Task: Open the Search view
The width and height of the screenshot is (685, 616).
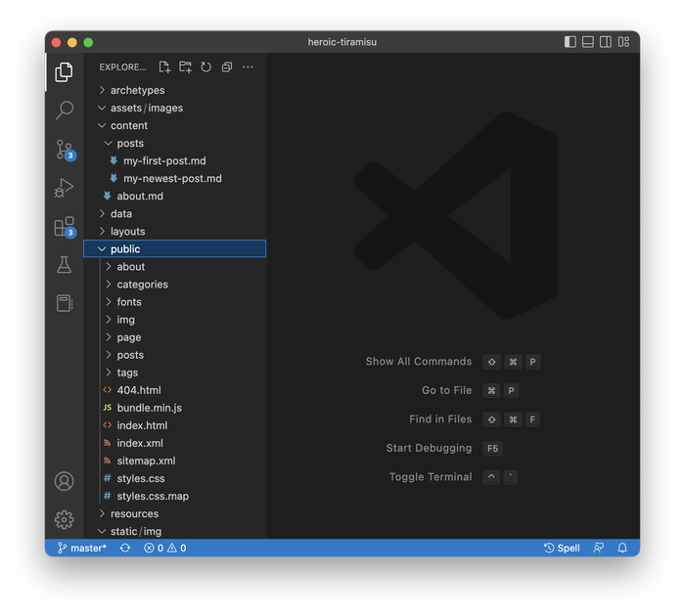Action: click(65, 110)
